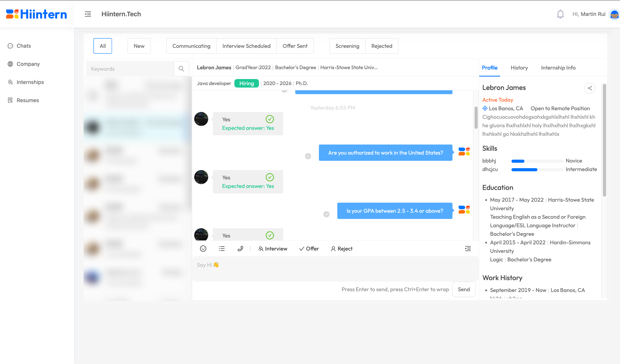This screenshot has width=620, height=364.
Task: Click the Resumes document icon
Action: point(10,100)
